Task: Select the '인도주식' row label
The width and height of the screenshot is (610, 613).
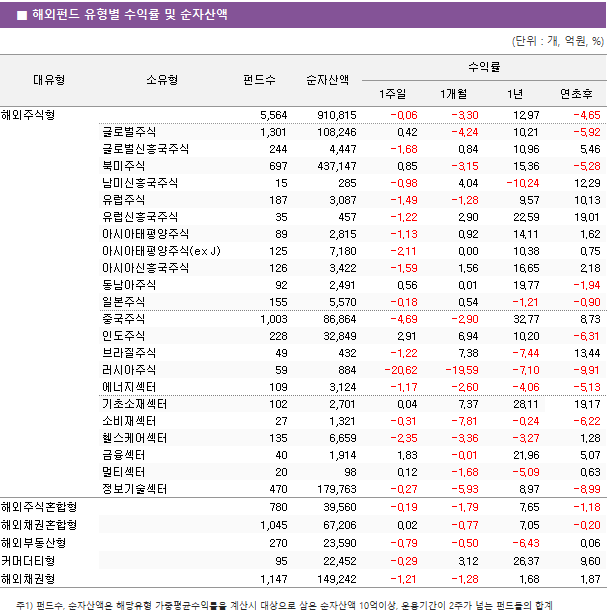Action: coord(124,336)
